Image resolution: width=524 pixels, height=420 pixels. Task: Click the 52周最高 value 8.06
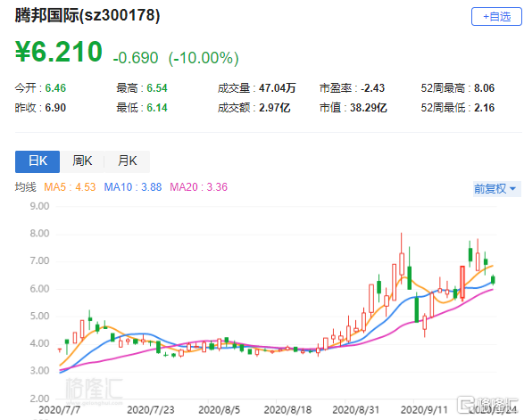point(484,88)
